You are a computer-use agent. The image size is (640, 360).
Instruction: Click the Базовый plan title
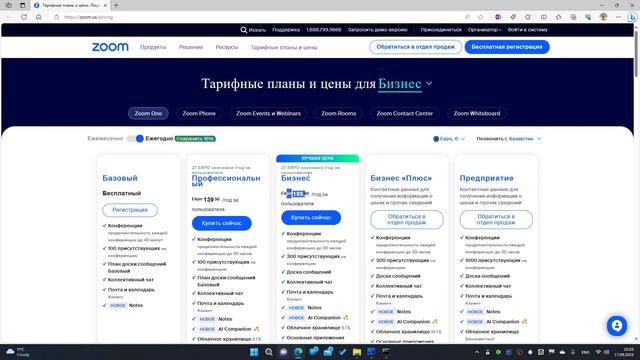[120, 178]
